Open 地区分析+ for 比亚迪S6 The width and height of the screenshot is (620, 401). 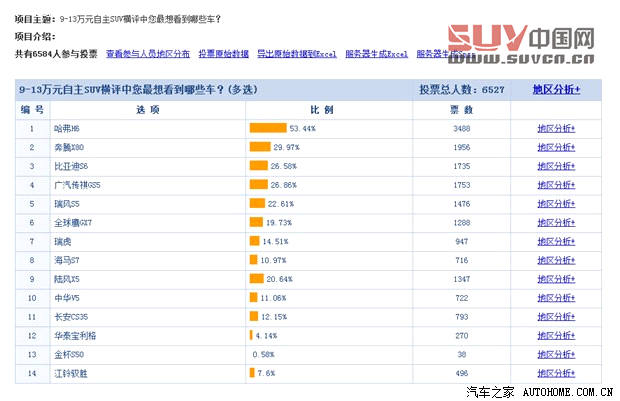(556, 166)
